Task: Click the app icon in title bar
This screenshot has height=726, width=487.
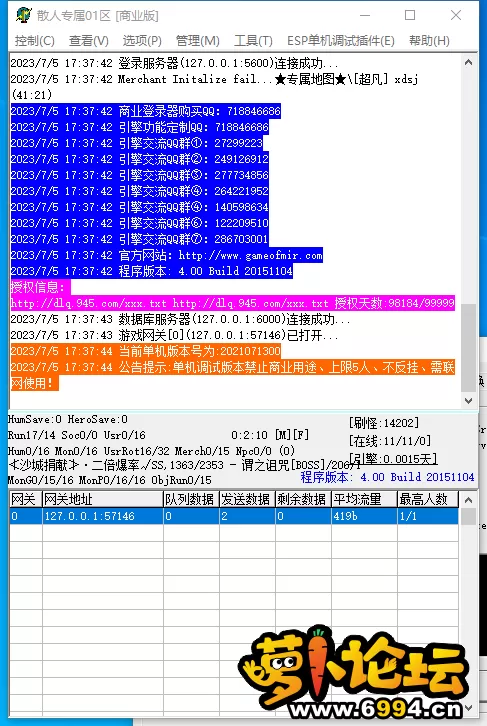Action: pos(23,15)
